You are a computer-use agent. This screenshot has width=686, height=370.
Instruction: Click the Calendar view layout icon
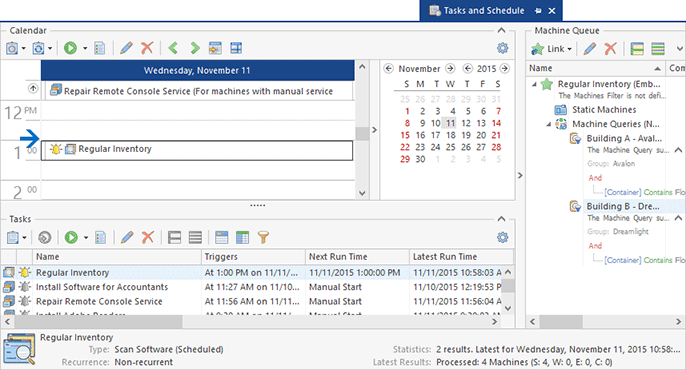click(x=236, y=48)
